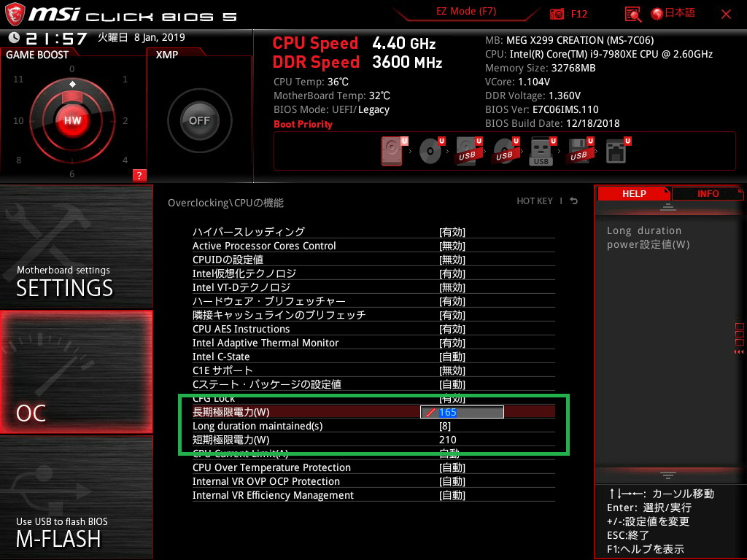Expand the red side panel arrows
Image resolution: width=747 pixels, height=560 pixels.
[739, 351]
